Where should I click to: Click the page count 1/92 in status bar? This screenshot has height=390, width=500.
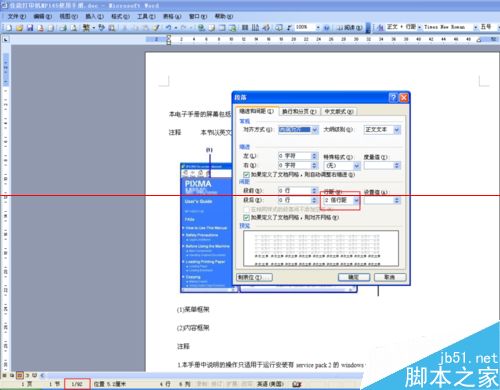(x=77, y=384)
